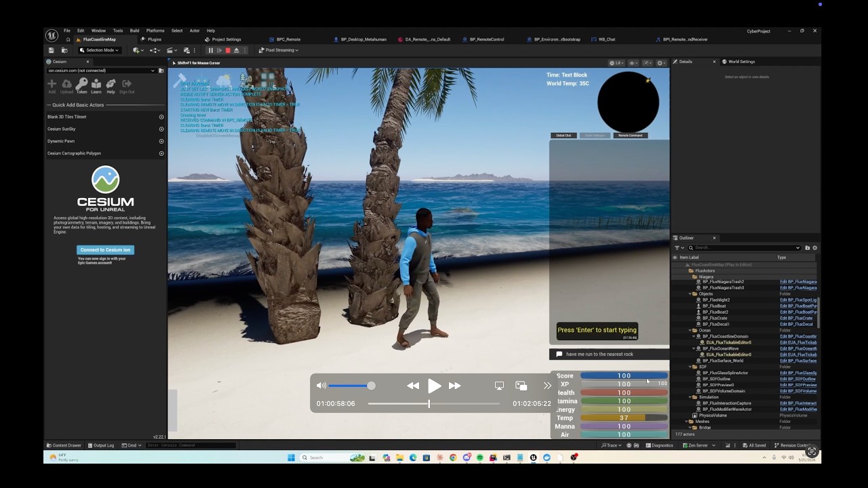This screenshot has width=868, height=488.
Task: Click the Cesium Sign Out icon
Action: click(x=127, y=85)
